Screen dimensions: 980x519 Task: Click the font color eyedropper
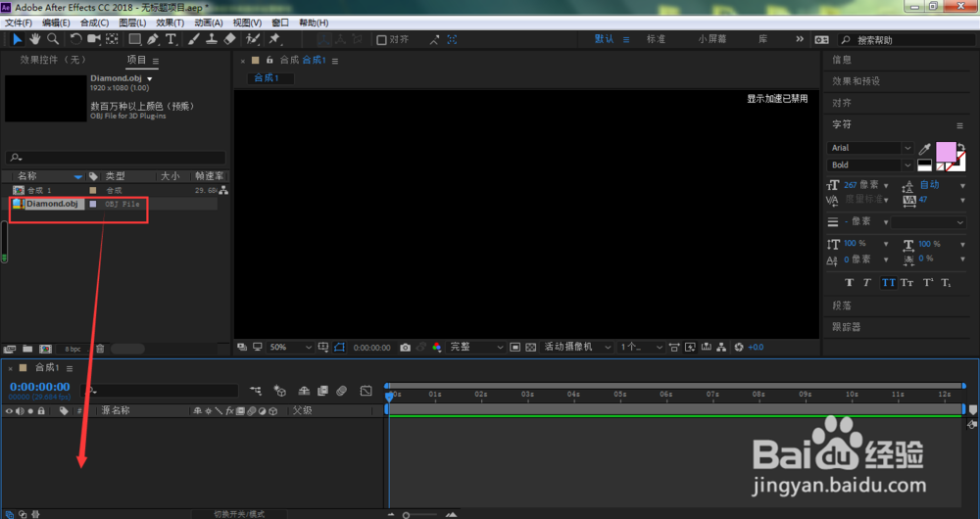click(x=924, y=149)
